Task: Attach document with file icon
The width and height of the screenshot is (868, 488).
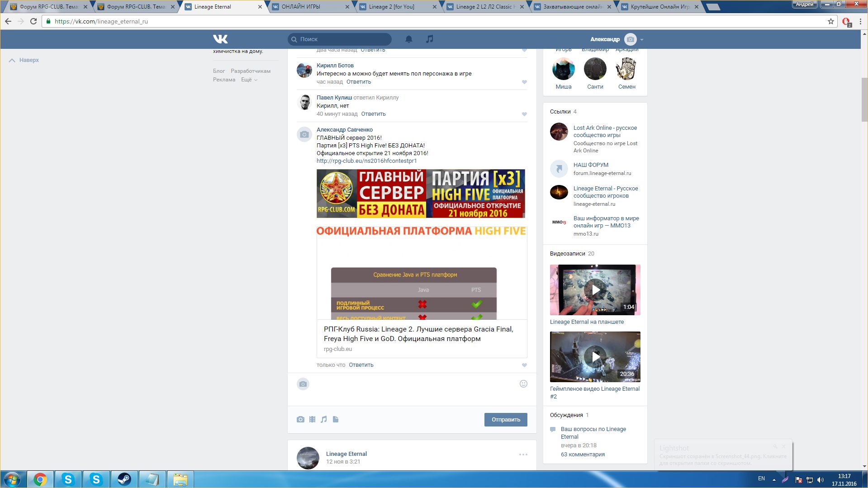Action: 336,420
